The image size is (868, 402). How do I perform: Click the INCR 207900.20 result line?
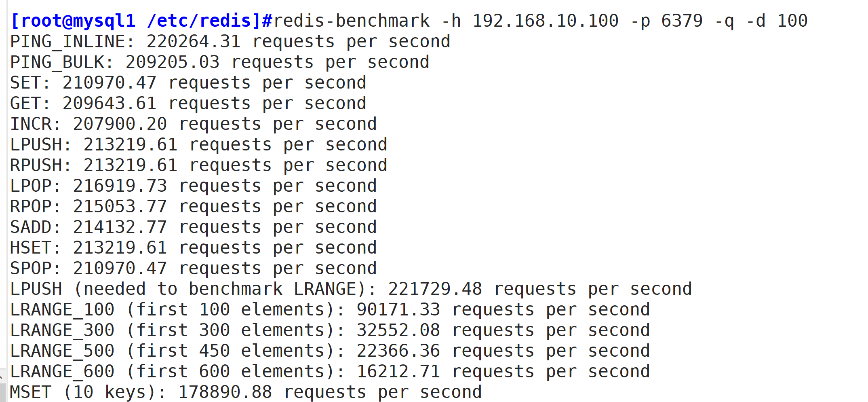pos(194,124)
